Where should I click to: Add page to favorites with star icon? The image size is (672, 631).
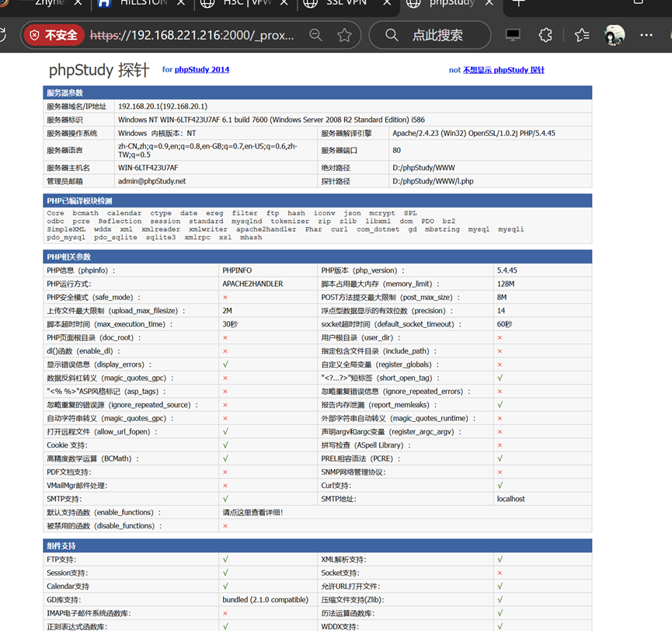tap(344, 35)
